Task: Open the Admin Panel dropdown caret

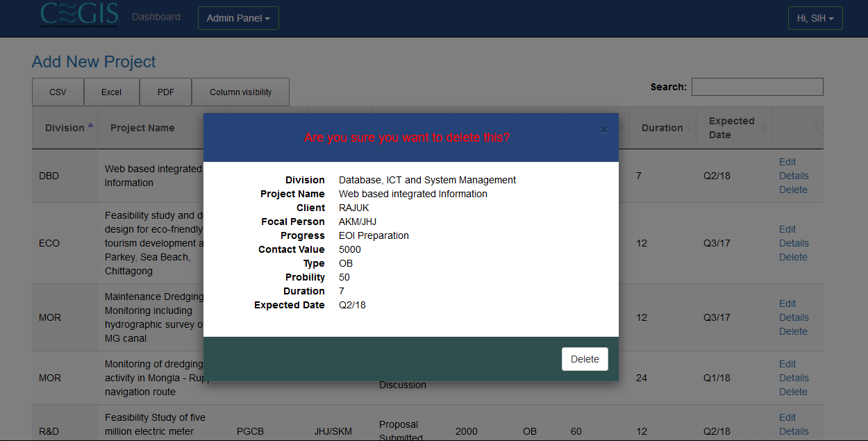Action: 269,18
